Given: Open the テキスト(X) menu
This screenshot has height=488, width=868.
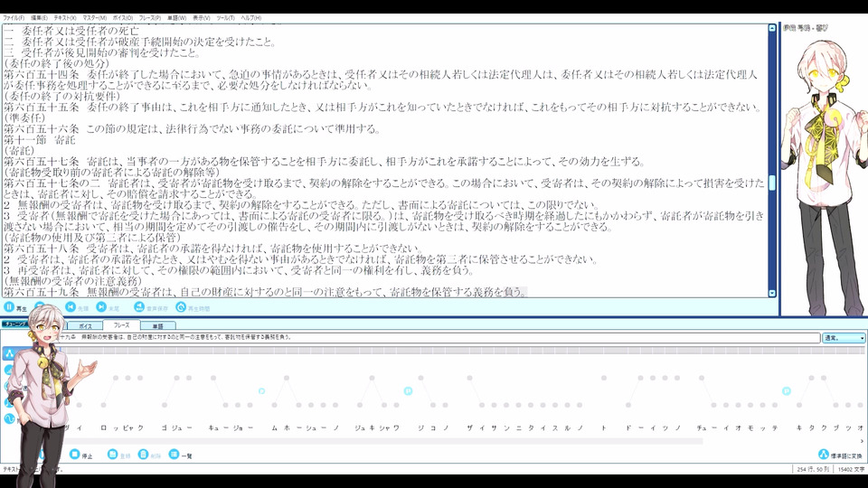Looking at the screenshot, I should pos(65,18).
